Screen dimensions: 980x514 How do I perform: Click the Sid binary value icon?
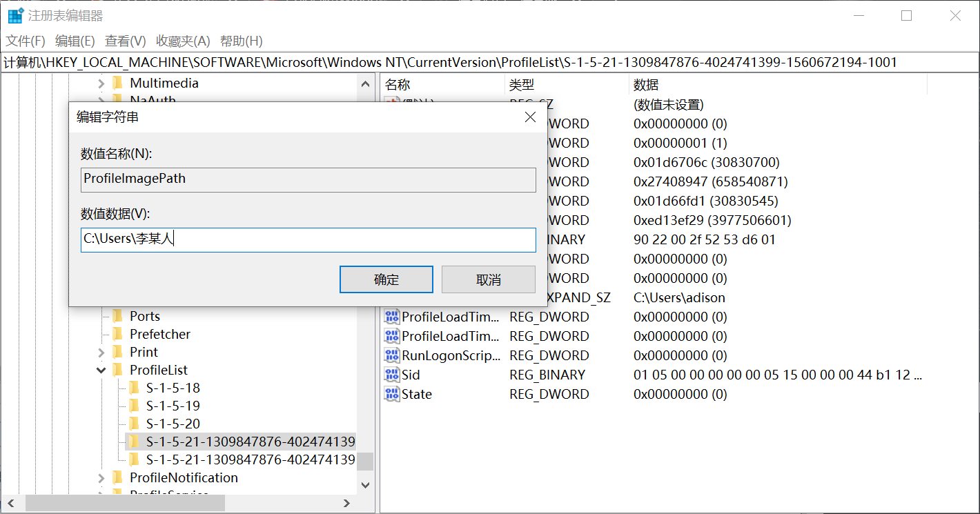pos(392,375)
